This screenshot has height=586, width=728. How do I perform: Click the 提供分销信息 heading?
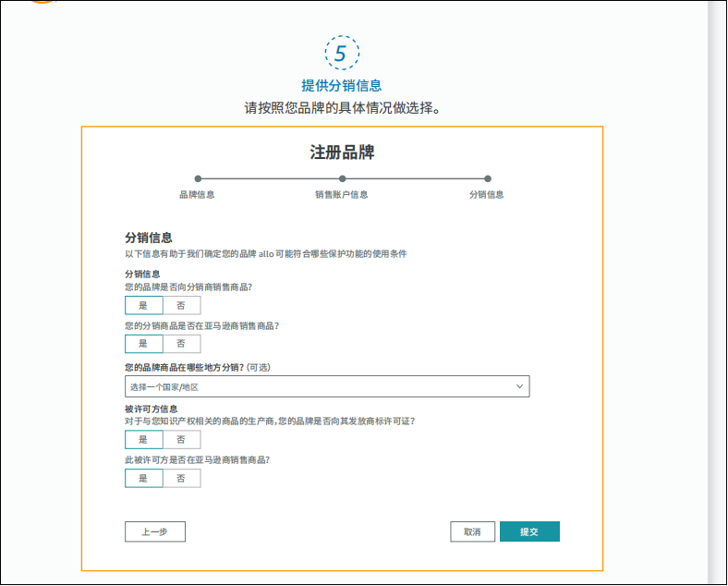(x=342, y=85)
